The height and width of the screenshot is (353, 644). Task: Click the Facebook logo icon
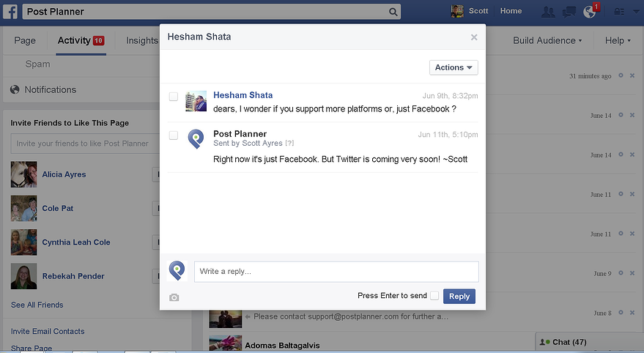[10, 12]
